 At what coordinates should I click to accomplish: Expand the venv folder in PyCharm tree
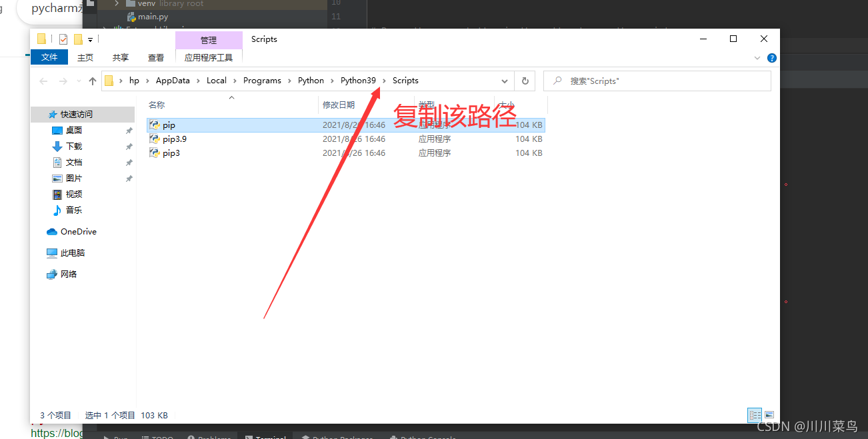pyautogui.click(x=117, y=3)
